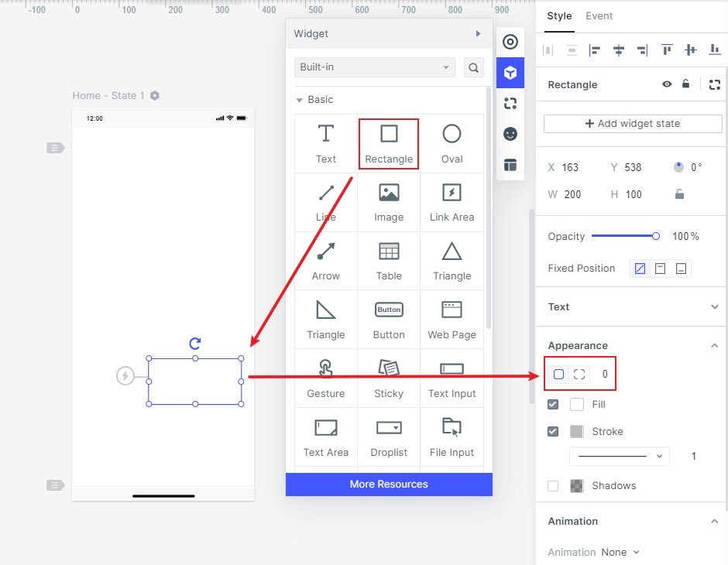The width and height of the screenshot is (728, 565).
Task: Click Add widget state button
Action: click(x=633, y=124)
